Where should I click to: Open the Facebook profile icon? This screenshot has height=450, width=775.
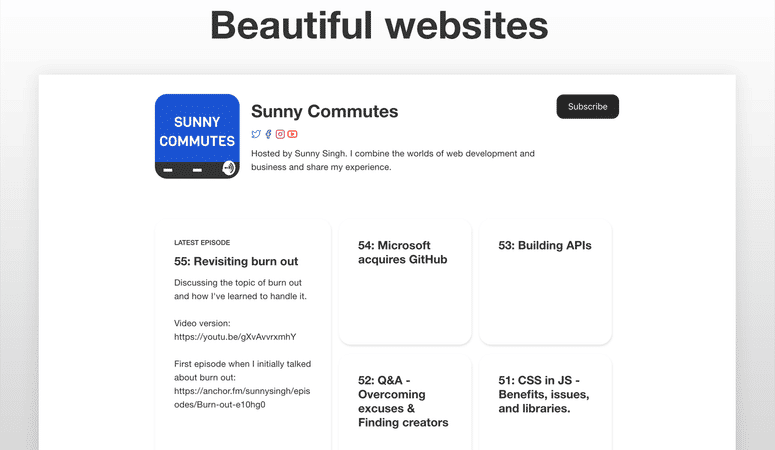268,134
